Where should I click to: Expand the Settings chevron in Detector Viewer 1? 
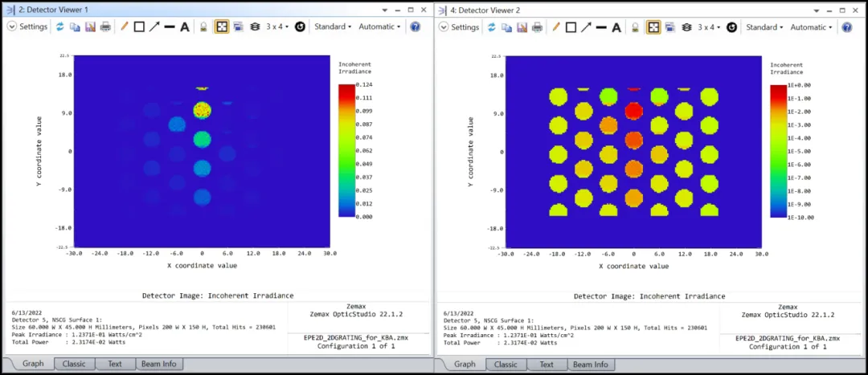point(11,26)
